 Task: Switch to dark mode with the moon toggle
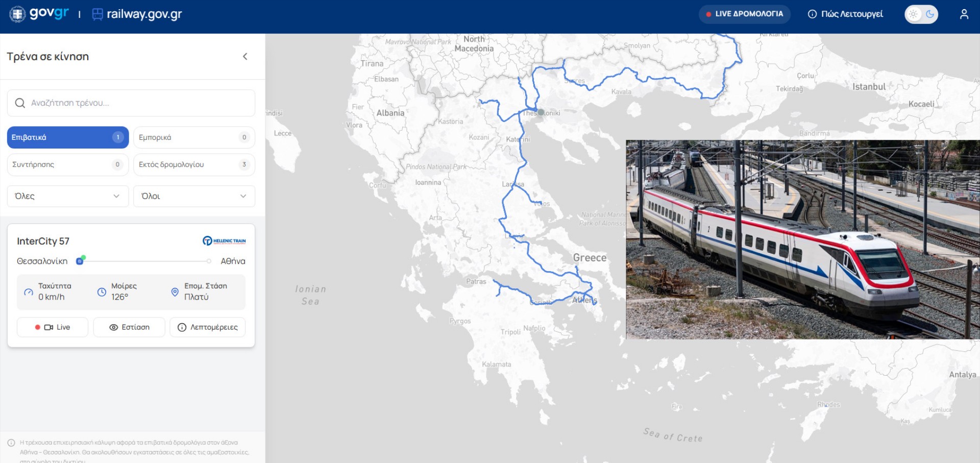[930, 14]
